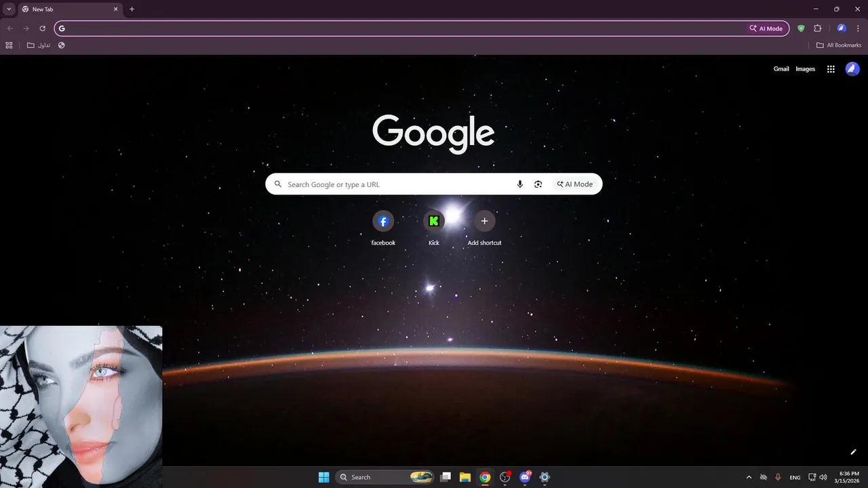
Task: Open the Images link
Action: pyautogui.click(x=805, y=69)
